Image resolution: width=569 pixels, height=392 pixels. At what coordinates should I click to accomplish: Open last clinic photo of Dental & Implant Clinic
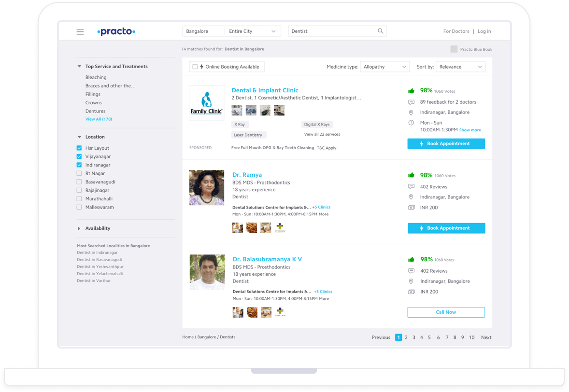(x=279, y=110)
